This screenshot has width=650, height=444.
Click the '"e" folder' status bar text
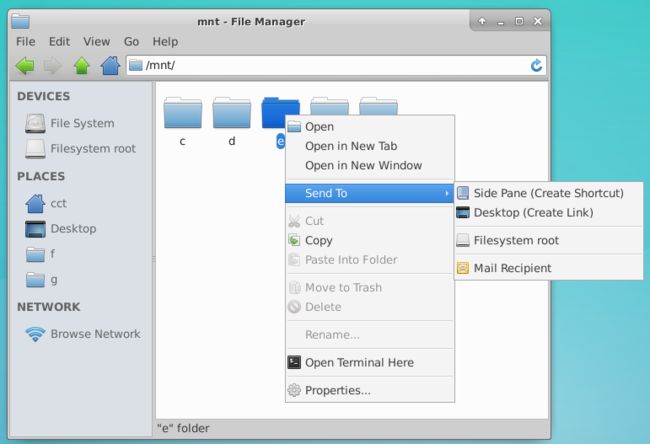click(x=183, y=428)
